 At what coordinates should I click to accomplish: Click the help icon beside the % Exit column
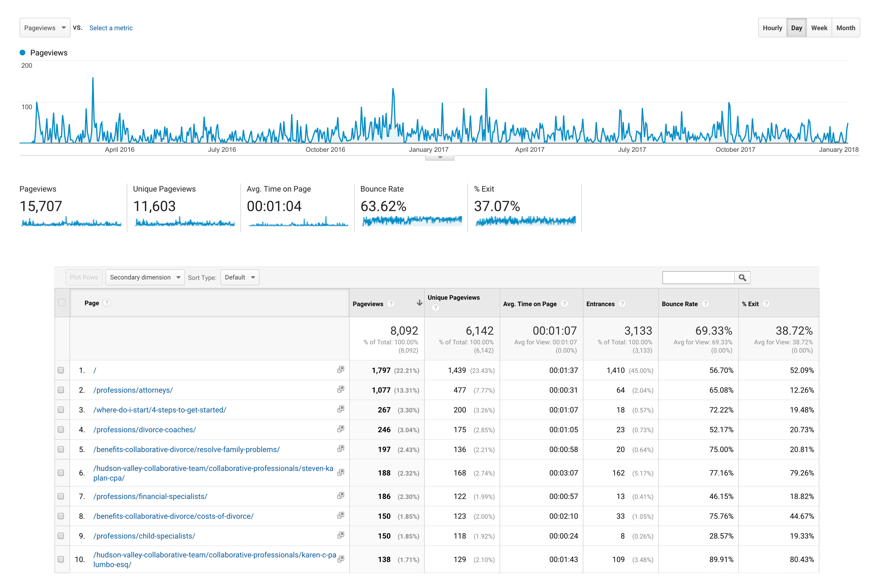tap(766, 304)
